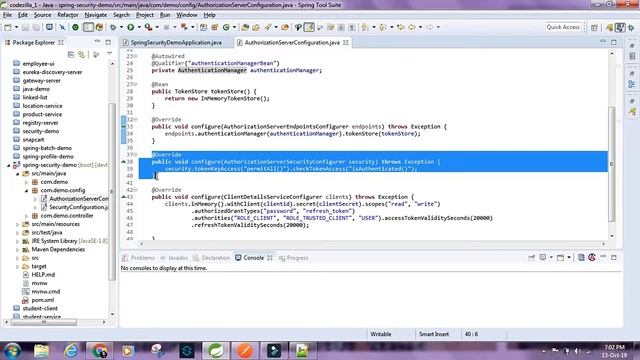The width and height of the screenshot is (640, 360).
Task: Collapse all in Package Explorer
Action: coord(71,54)
